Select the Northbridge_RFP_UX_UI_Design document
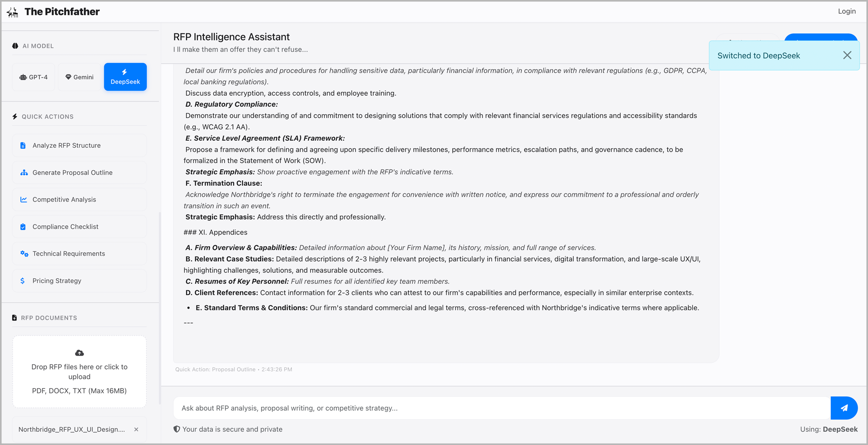This screenshot has width=868, height=445. tap(71, 430)
